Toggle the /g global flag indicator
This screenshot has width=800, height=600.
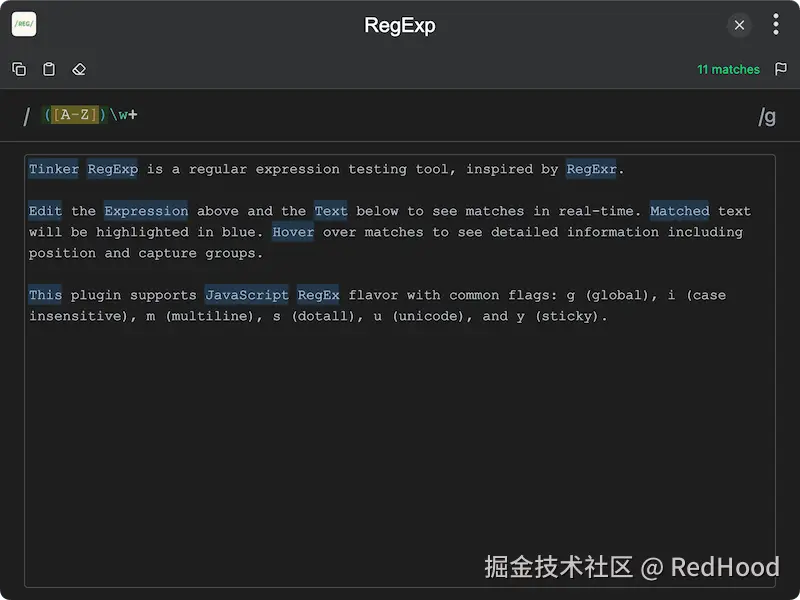coord(767,115)
